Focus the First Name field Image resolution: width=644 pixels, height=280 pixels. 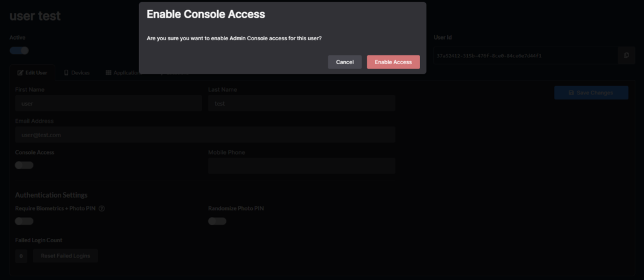click(108, 104)
